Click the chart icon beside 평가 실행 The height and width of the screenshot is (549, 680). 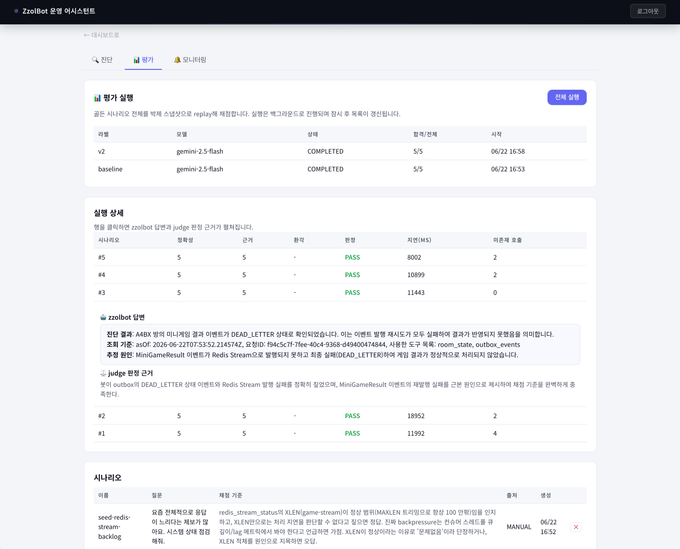click(x=97, y=98)
